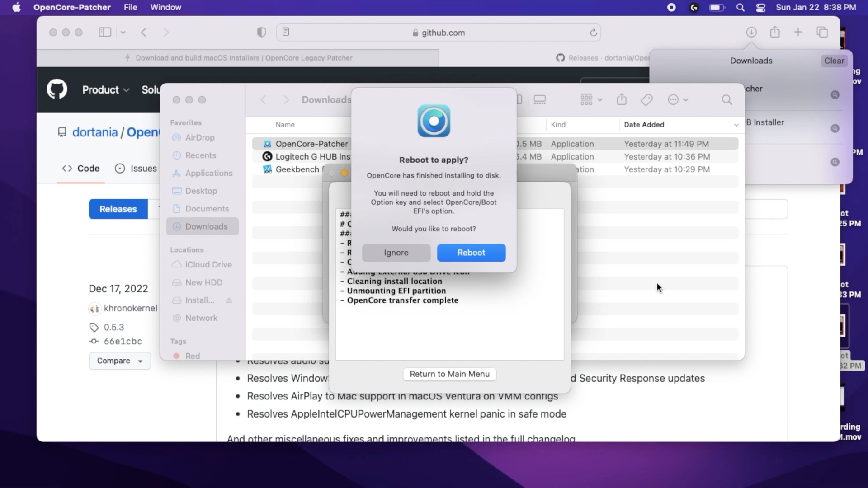Click screen recording stop icon in menu bar
The image size is (868, 488).
[671, 7]
